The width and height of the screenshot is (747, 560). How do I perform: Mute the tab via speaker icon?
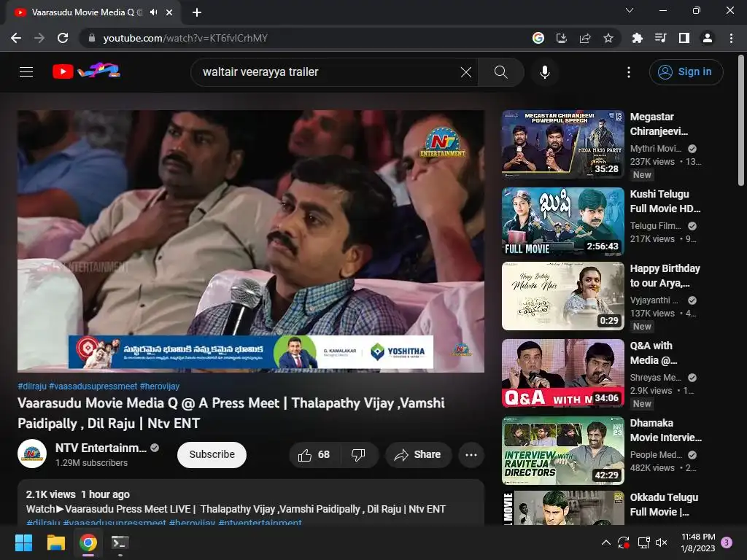pyautogui.click(x=153, y=12)
